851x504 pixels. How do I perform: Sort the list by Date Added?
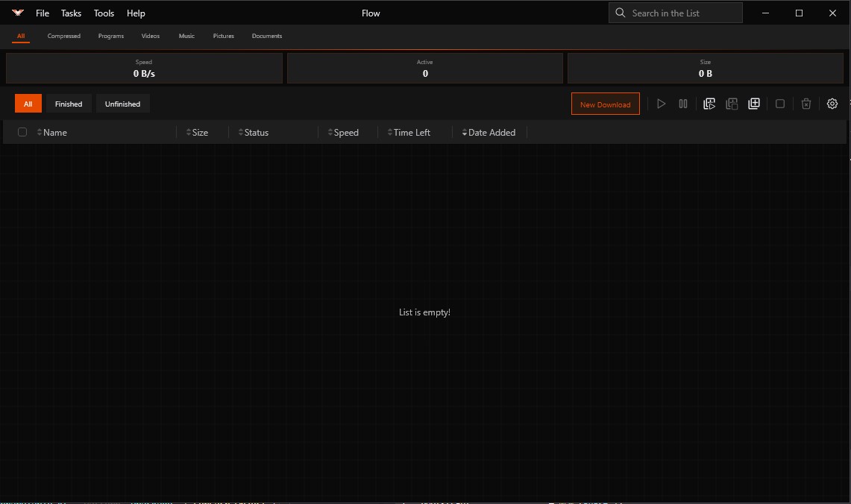click(x=489, y=133)
